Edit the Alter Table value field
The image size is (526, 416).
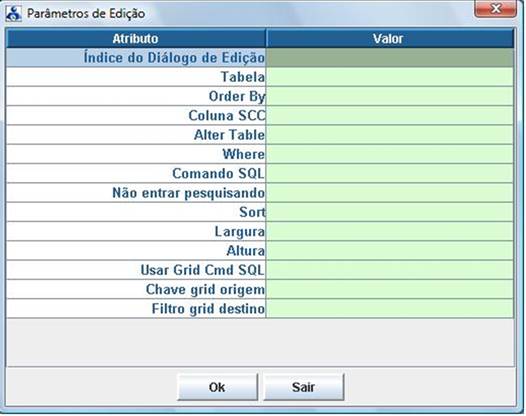390,135
